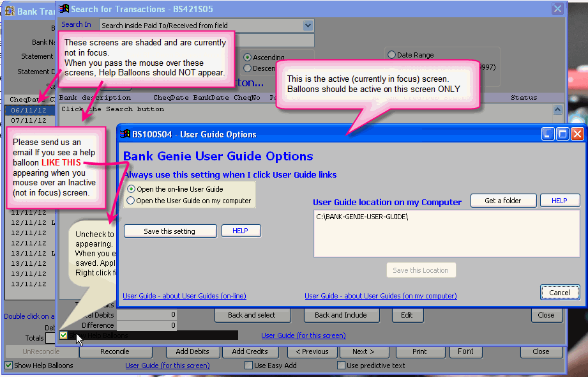The height and width of the screenshot is (377, 588).
Task: Select the Descending radio in Search window
Action: 247,68
